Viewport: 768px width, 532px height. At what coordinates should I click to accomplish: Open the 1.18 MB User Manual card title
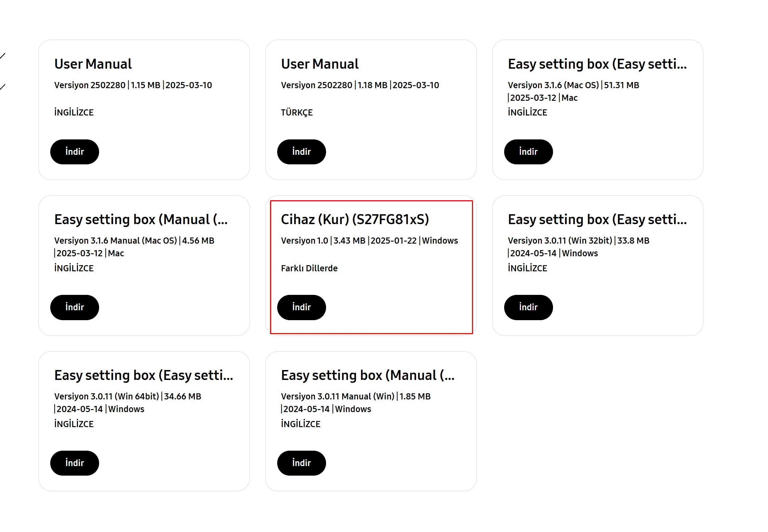click(x=320, y=64)
